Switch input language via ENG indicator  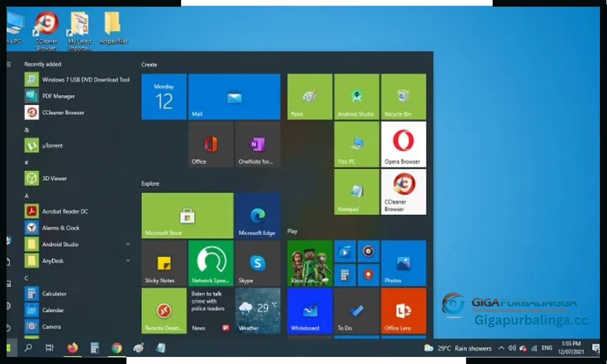pos(547,348)
